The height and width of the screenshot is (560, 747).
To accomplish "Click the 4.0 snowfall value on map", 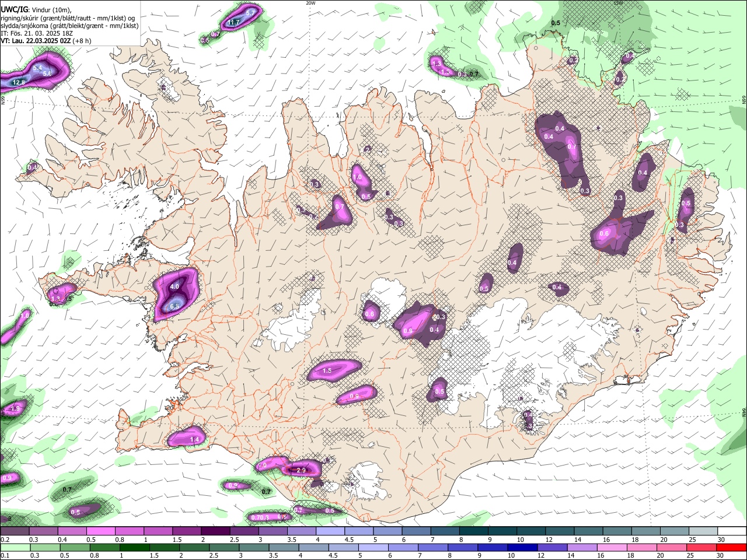I will coord(174,287).
